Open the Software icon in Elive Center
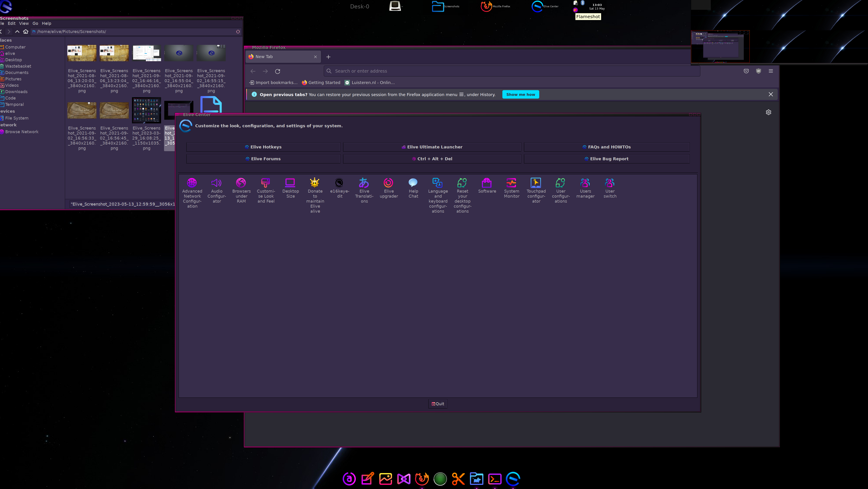 click(x=487, y=186)
